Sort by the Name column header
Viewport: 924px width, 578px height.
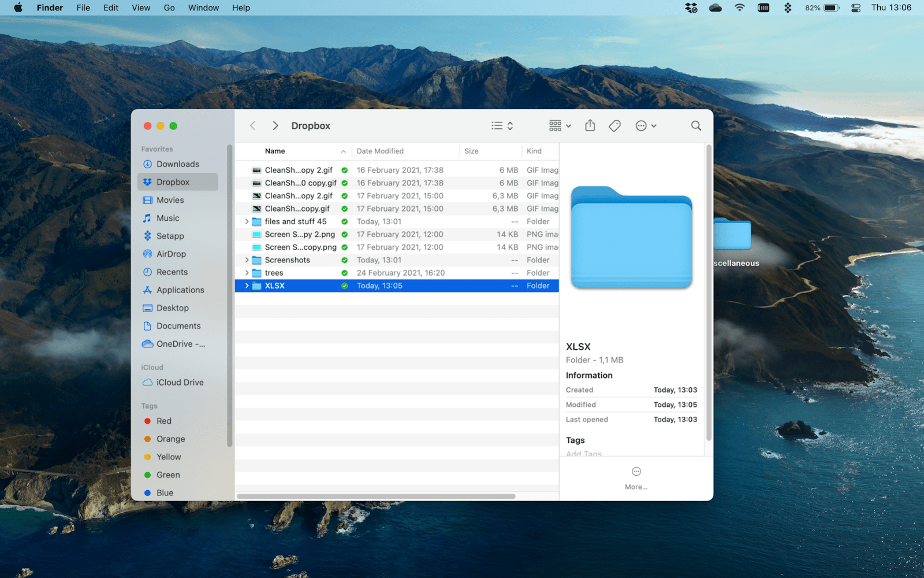294,151
